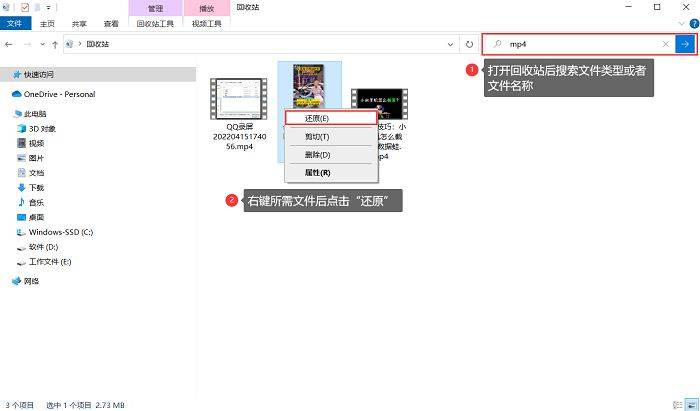Switch to the 查看 ribbon tab

[111, 24]
